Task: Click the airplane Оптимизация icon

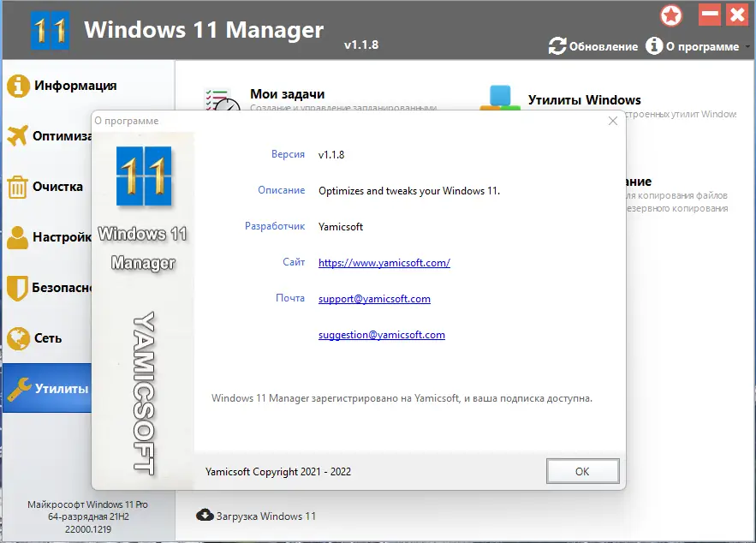Action: tap(18, 135)
